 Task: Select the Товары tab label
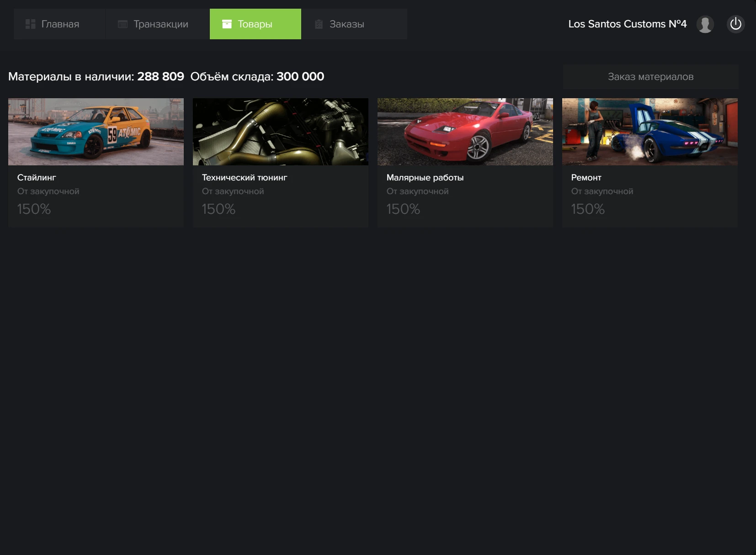point(255,24)
